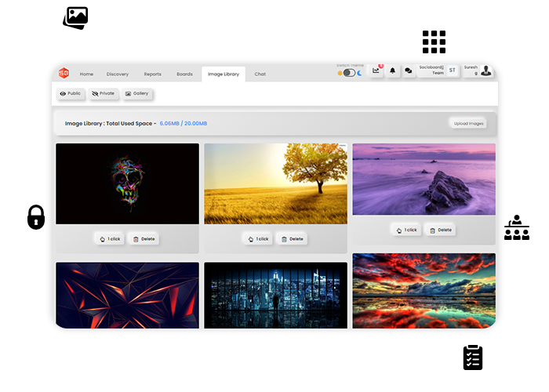Viewport: 549px width, 392px height.
Task: Click the ST team avatar badge
Action: (x=453, y=71)
